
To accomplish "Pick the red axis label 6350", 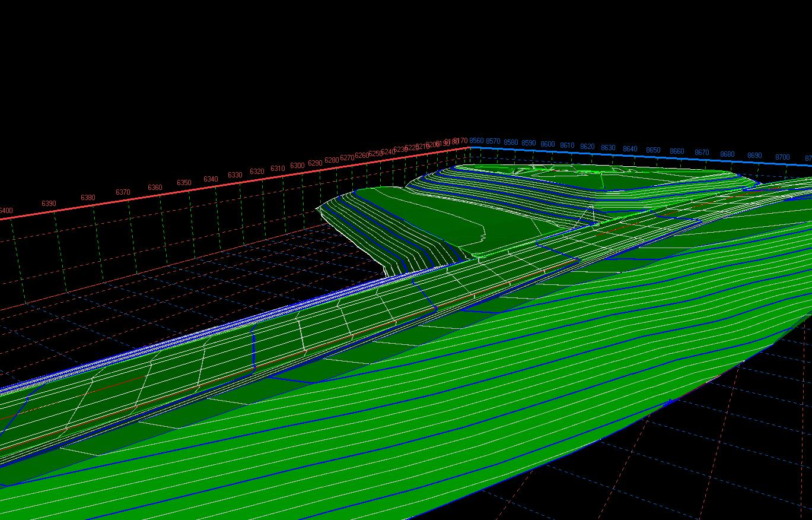I will click(x=184, y=183).
